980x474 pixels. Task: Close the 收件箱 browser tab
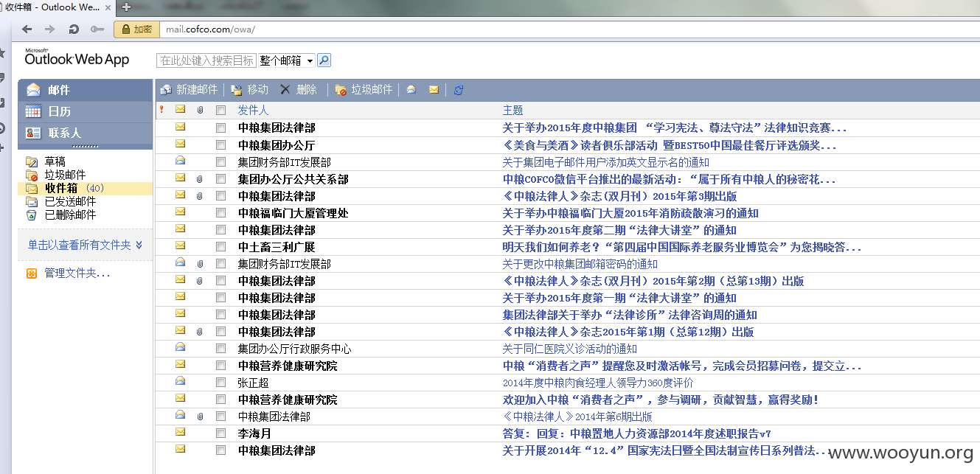(110, 7)
